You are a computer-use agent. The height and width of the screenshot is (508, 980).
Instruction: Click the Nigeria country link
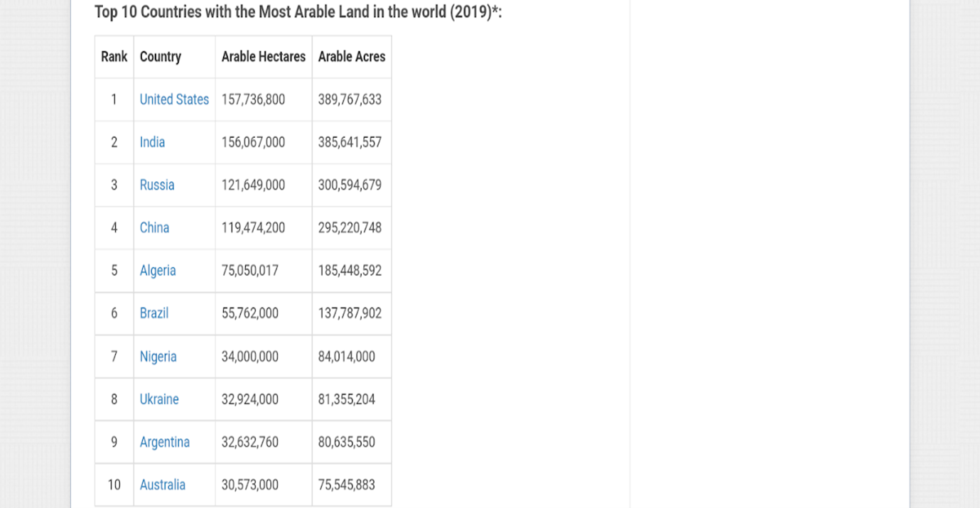click(158, 357)
